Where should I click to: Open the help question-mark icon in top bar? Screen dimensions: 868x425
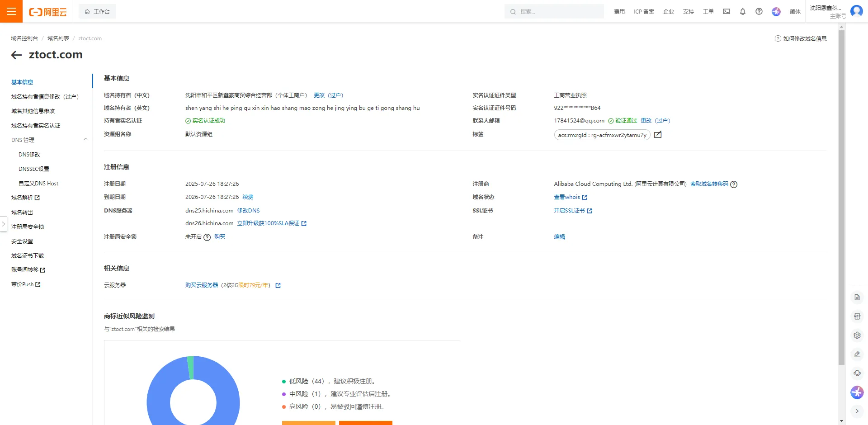tap(759, 12)
